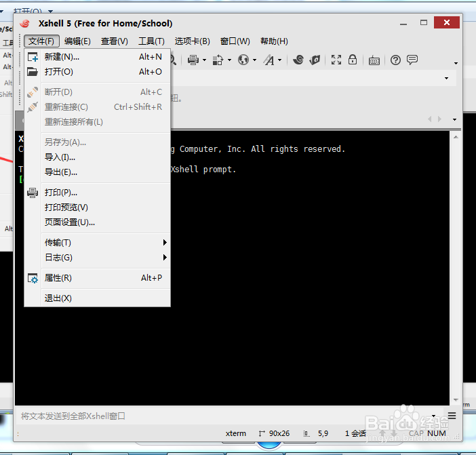Screen dimensions: 476x455
Task: Choose 打开(O) from the File menu
Action: tap(97, 72)
